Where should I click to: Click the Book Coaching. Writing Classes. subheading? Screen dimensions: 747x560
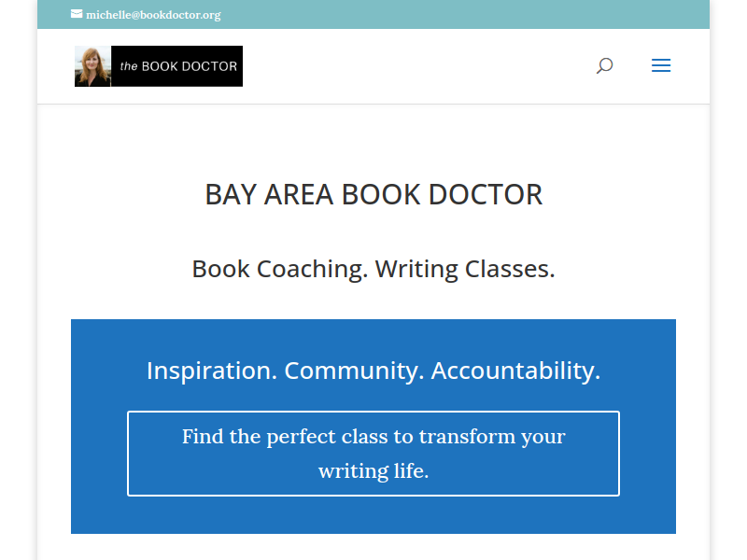tap(373, 269)
